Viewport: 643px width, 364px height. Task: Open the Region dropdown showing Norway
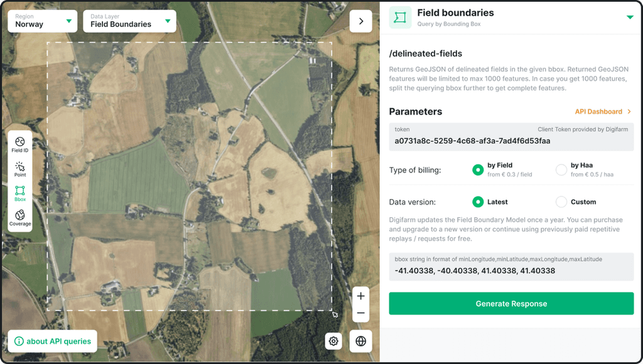(42, 21)
